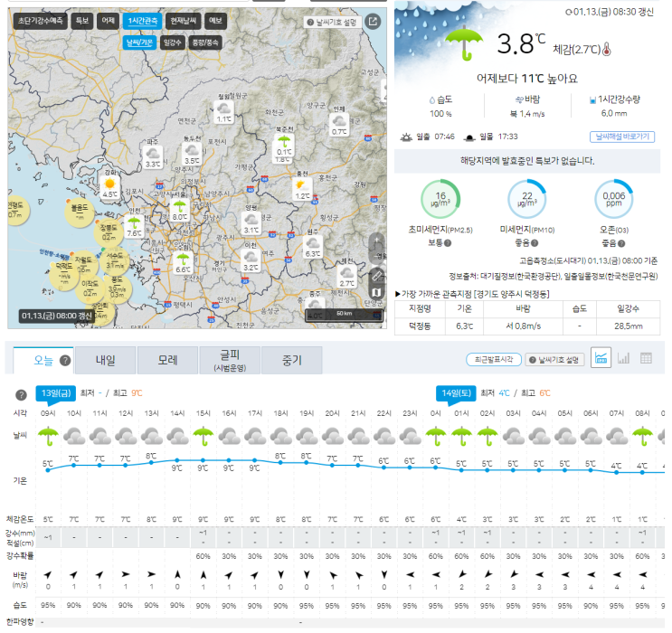The height and width of the screenshot is (633, 672).
Task: Click the help icon next to 오늘 tab
Action: coord(65,361)
